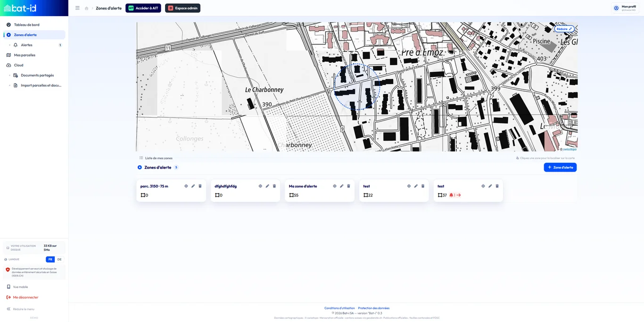644x322 pixels.
Task: Select the dfghdfghfdg card title
Action: coord(226,186)
